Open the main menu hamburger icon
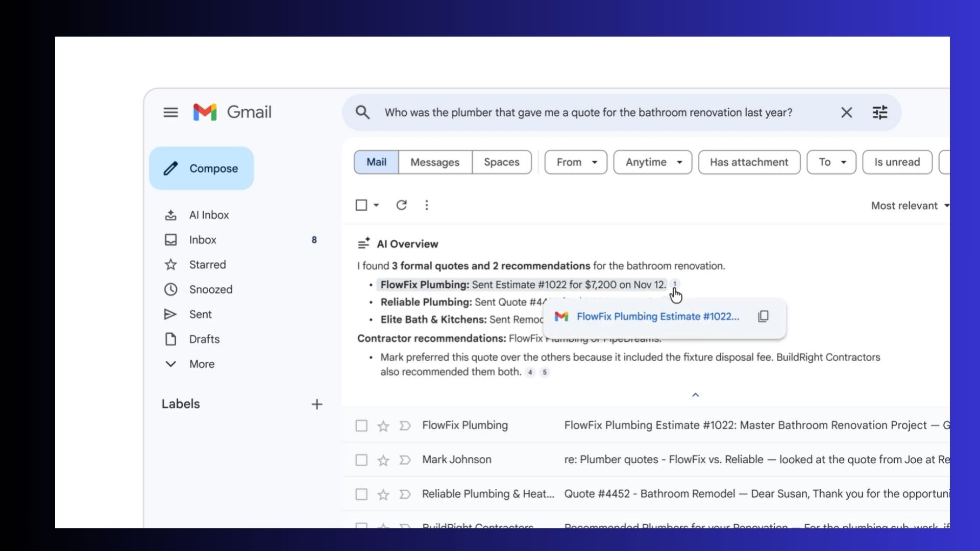Screen dimensions: 980x551 tap(170, 112)
